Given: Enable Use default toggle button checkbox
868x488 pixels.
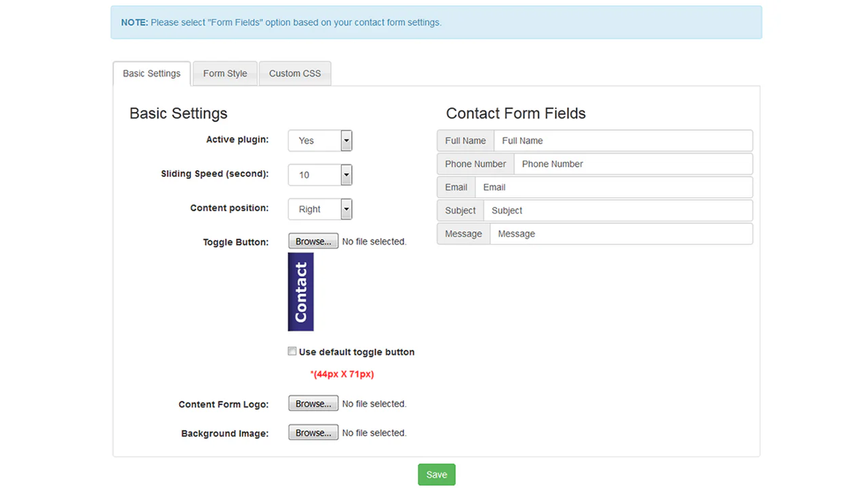Looking at the screenshot, I should coord(292,351).
